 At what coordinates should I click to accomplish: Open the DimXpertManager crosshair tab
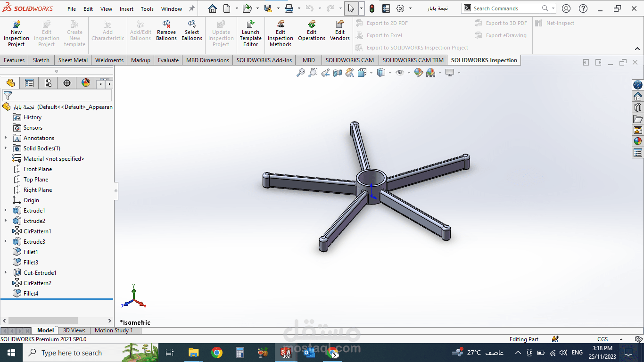click(x=67, y=83)
